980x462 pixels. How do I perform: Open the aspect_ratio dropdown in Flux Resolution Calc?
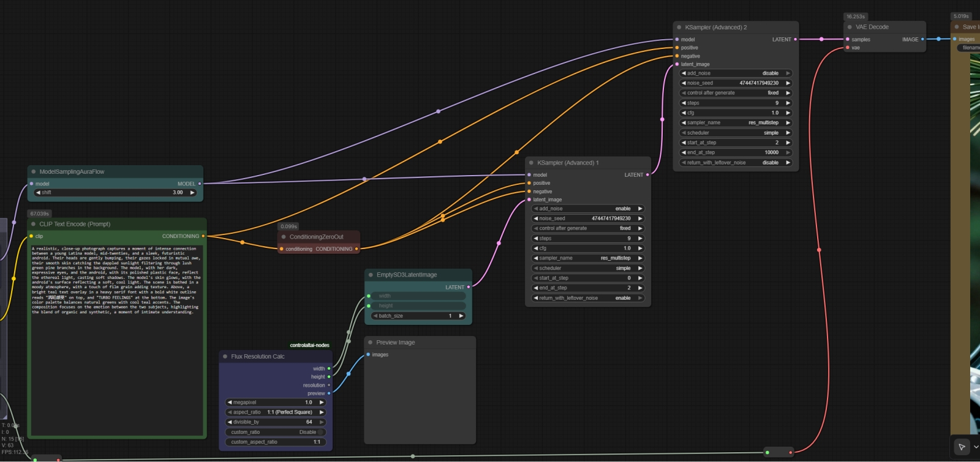pyautogui.click(x=276, y=412)
